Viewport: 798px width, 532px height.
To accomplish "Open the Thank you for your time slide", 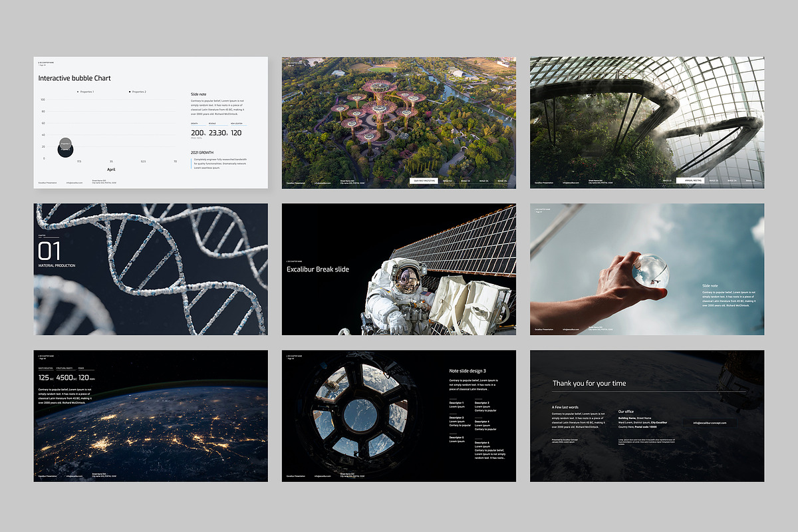I will (647, 416).
